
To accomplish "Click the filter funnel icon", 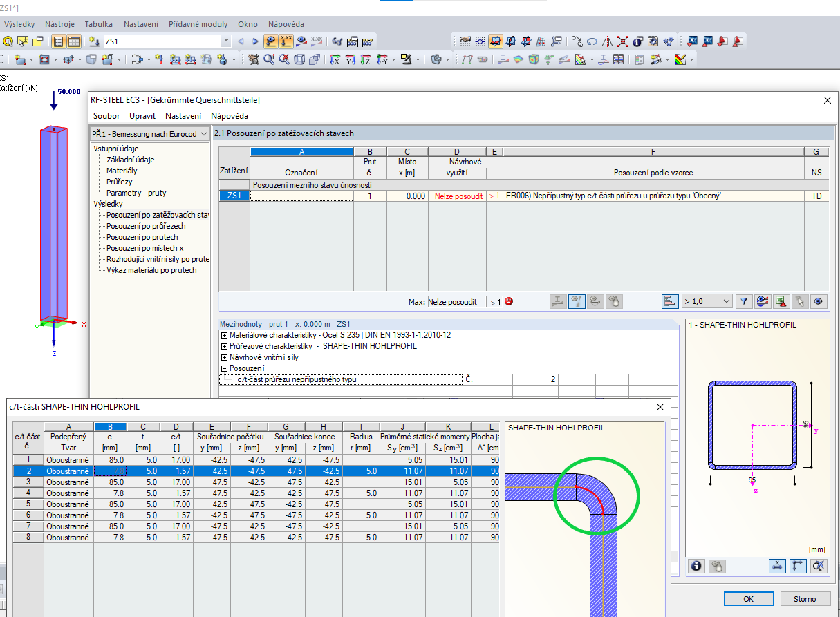I will [743, 301].
